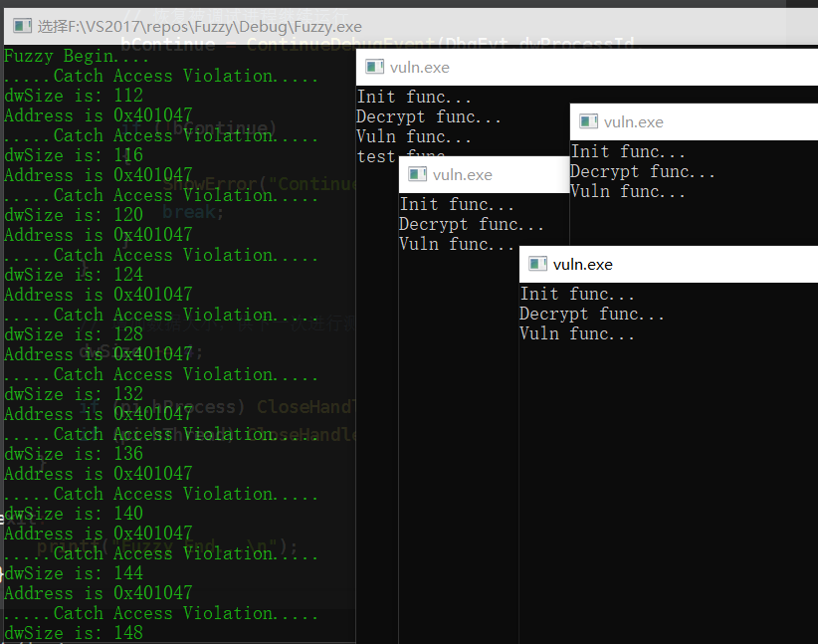Click 'Init func...' in the focused vuln.exe window
This screenshot has height=644, width=818.
point(577,295)
